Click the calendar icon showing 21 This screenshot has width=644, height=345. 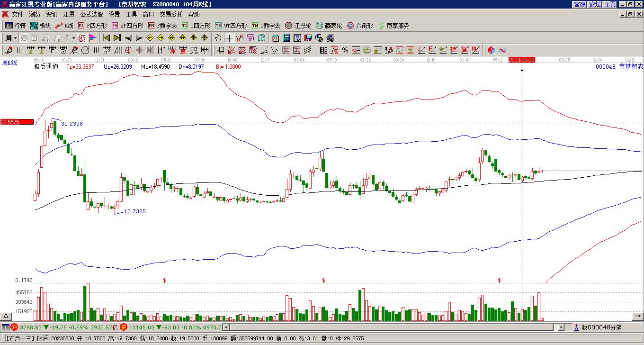click(275, 38)
